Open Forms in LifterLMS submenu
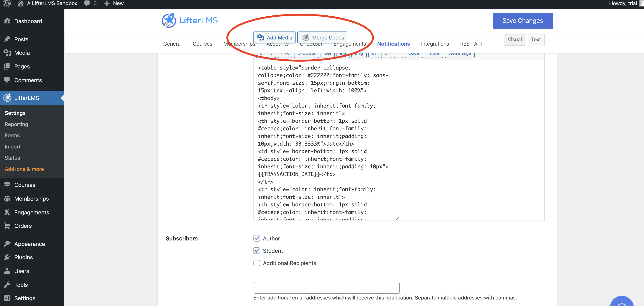The image size is (644, 306). pos(12,135)
